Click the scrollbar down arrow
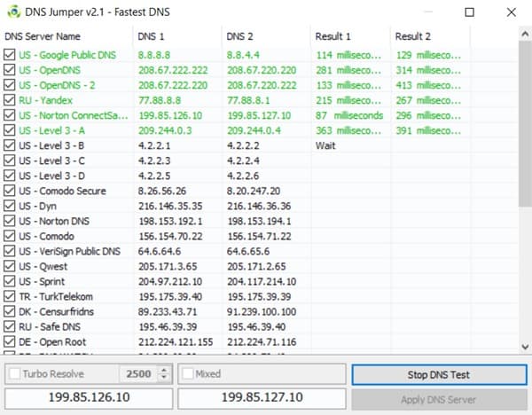Viewport: 532px width, 415px height. [x=525, y=347]
